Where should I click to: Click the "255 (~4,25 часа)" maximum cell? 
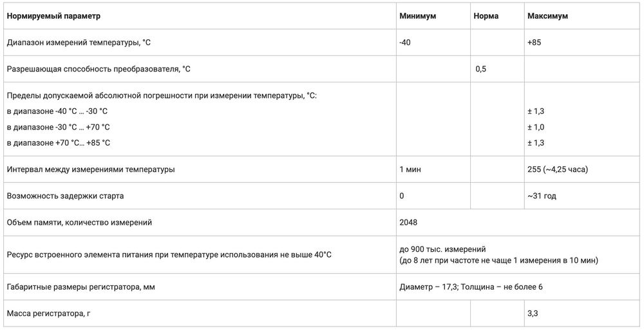[557, 169]
